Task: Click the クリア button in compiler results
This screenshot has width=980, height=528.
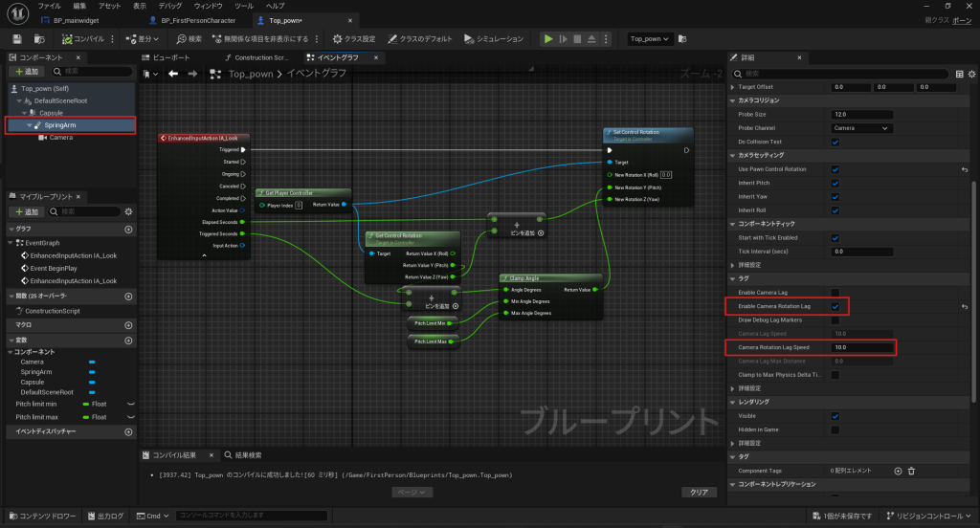Action: point(699,492)
